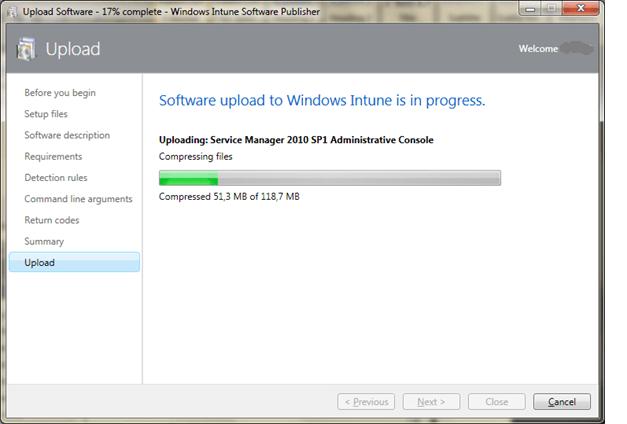Click the Welcome user name text
The height and width of the screenshot is (424, 627).
pos(576,48)
